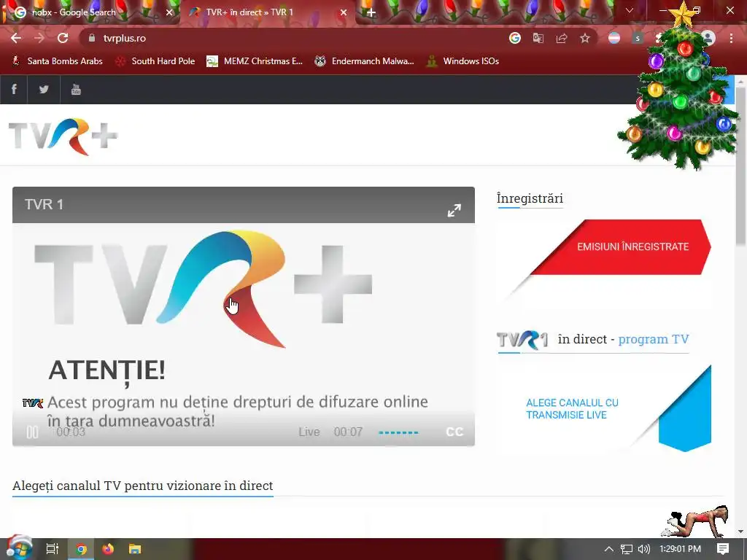747x560 pixels.
Task: Pause the TVR 1 video player
Action: [x=32, y=432]
